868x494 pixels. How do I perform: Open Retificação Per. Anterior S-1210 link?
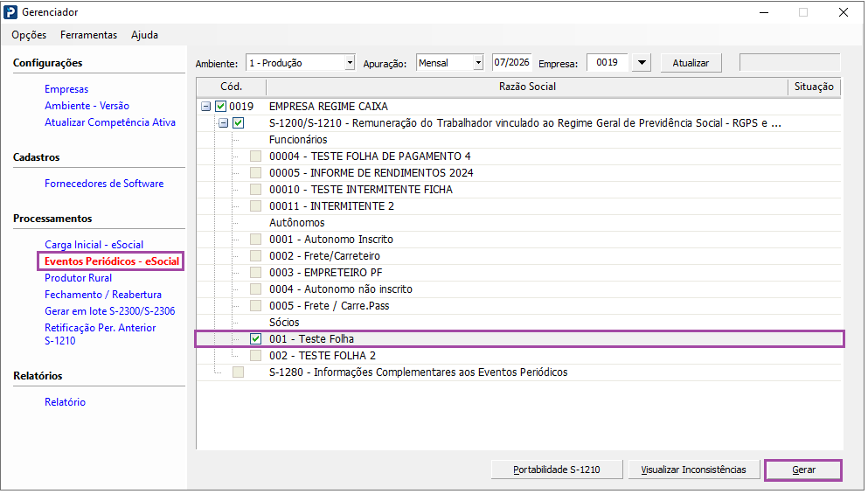(x=101, y=334)
